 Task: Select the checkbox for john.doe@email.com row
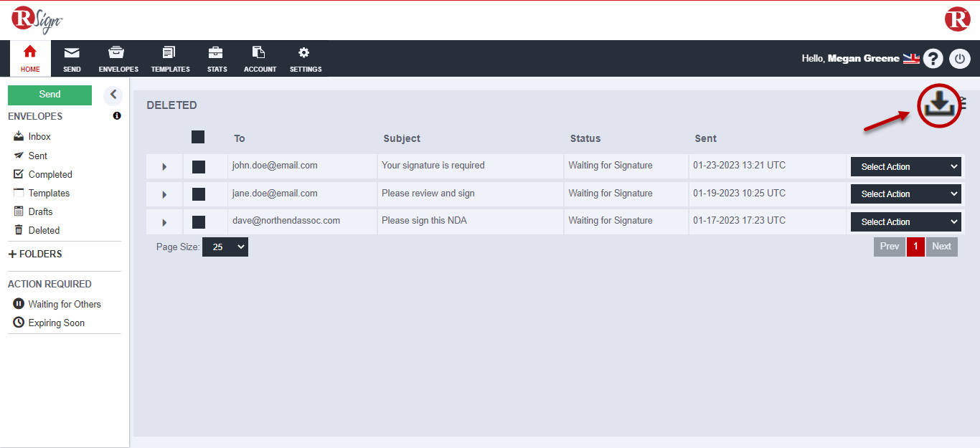199,166
